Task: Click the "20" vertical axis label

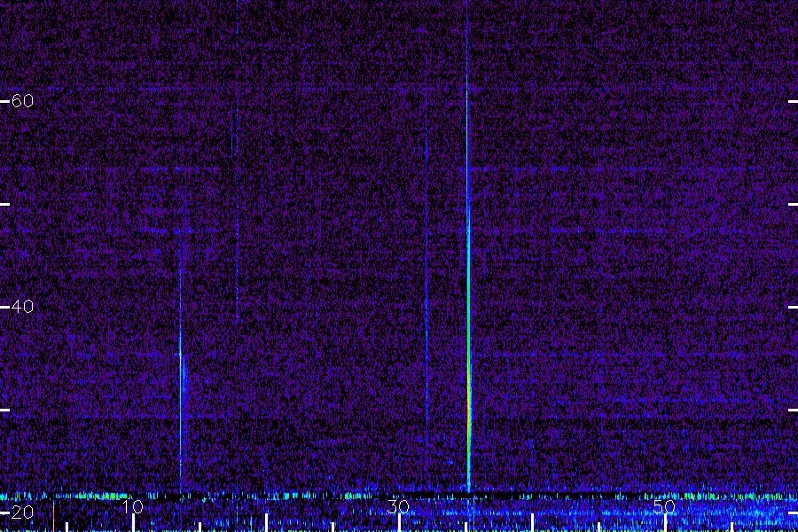Action: click(x=22, y=512)
